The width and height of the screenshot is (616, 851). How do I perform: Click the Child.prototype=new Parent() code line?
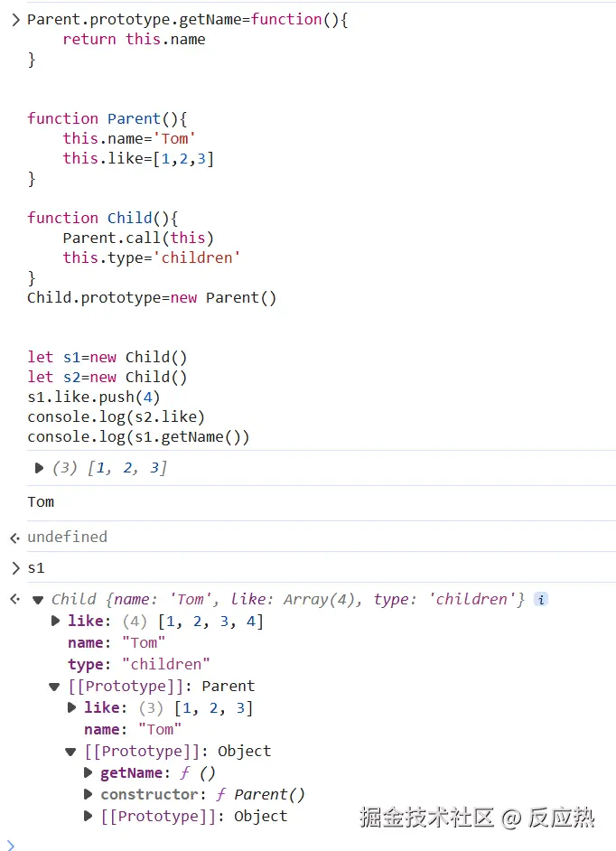152,298
